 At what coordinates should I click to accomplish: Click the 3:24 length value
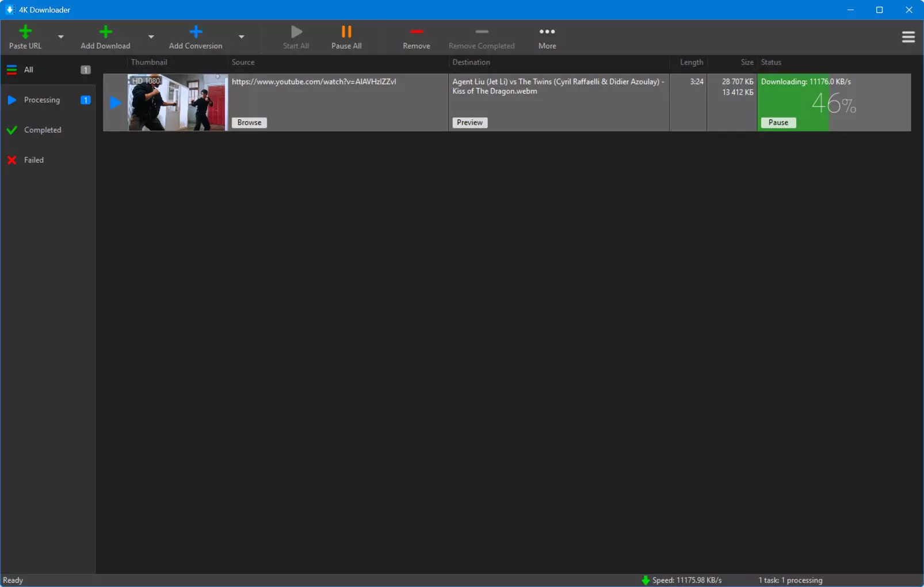click(697, 82)
